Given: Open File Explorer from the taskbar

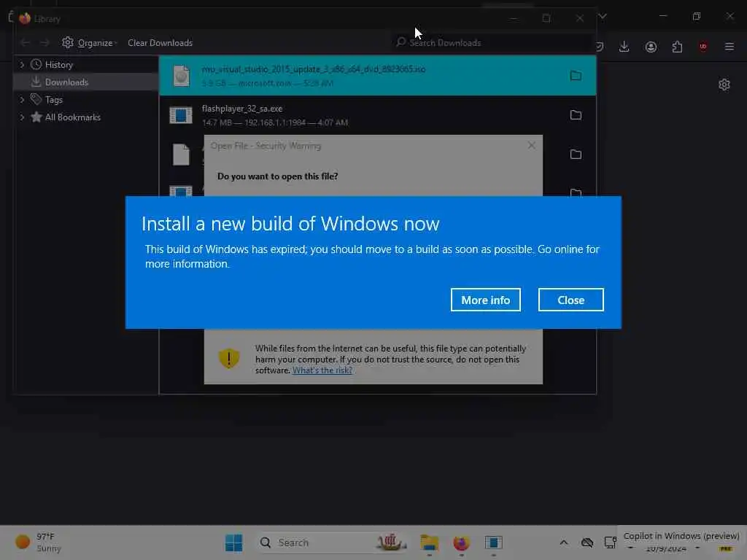Looking at the screenshot, I should (x=429, y=542).
